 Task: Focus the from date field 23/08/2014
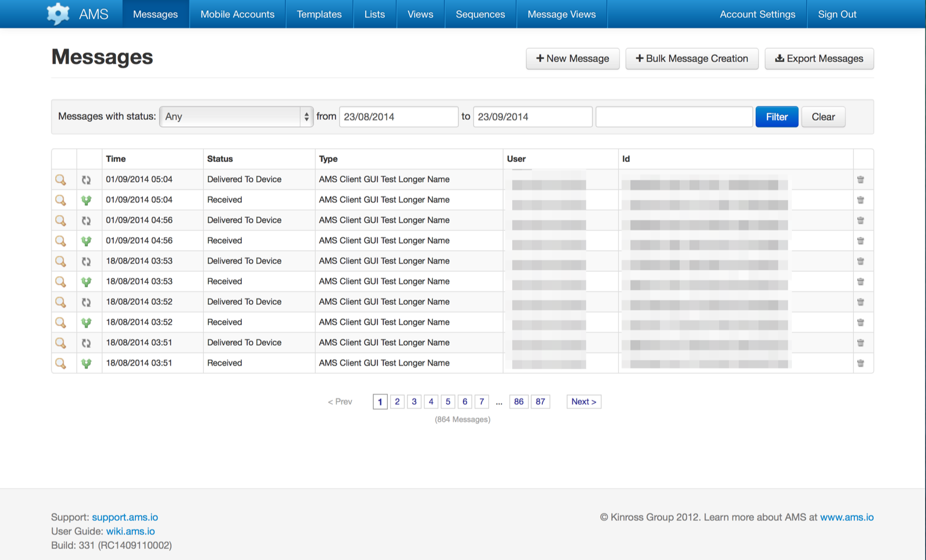pos(398,117)
